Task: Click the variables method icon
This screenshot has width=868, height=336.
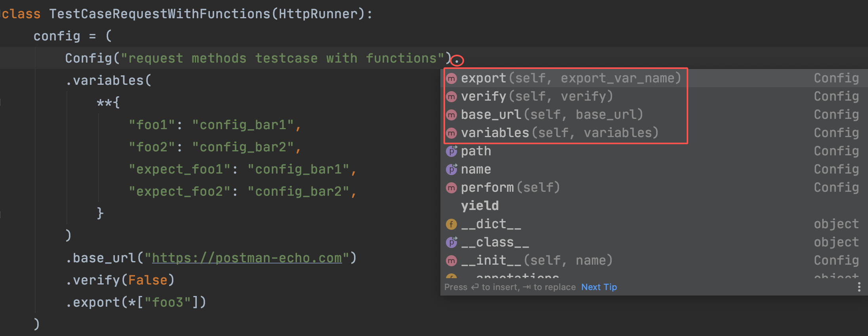Action: tap(451, 133)
